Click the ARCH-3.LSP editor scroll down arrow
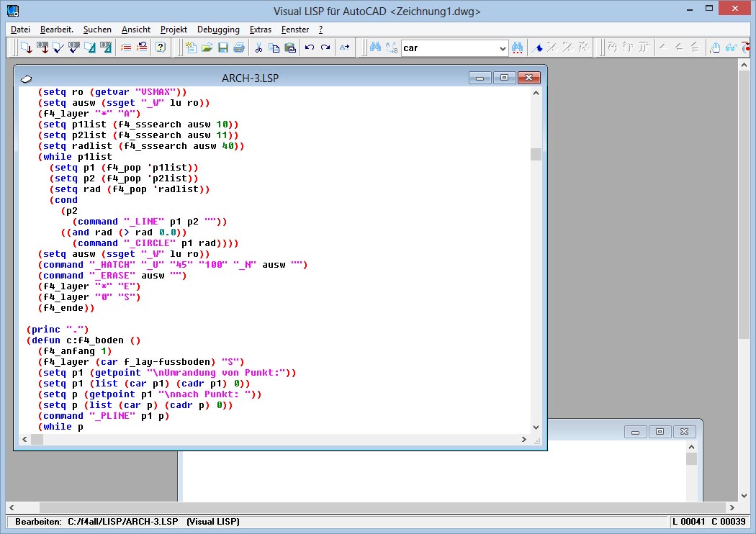 [x=535, y=427]
